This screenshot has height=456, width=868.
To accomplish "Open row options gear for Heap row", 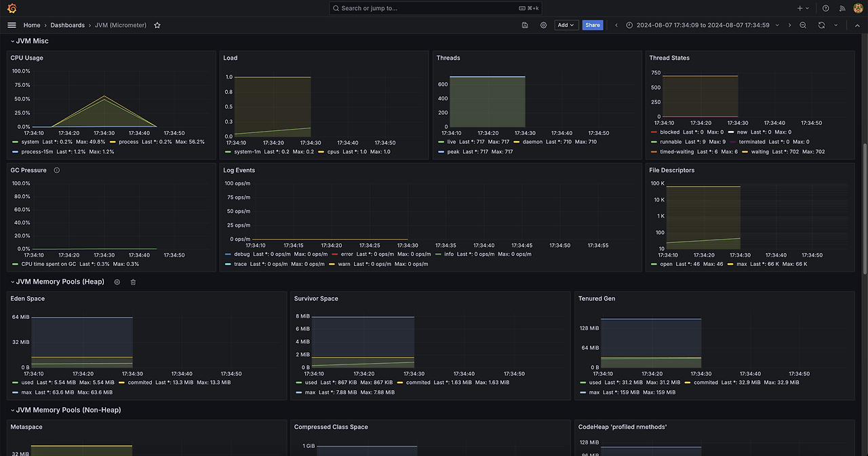I will click(117, 282).
